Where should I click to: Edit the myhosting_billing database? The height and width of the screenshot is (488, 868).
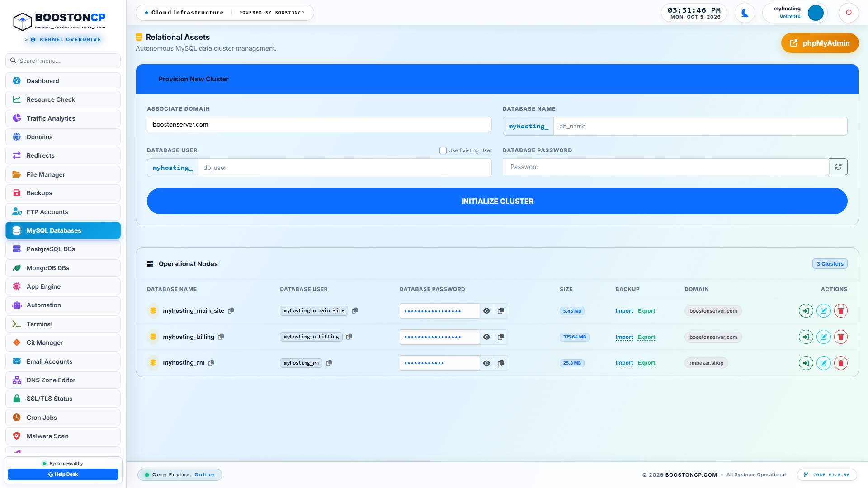[x=823, y=337]
